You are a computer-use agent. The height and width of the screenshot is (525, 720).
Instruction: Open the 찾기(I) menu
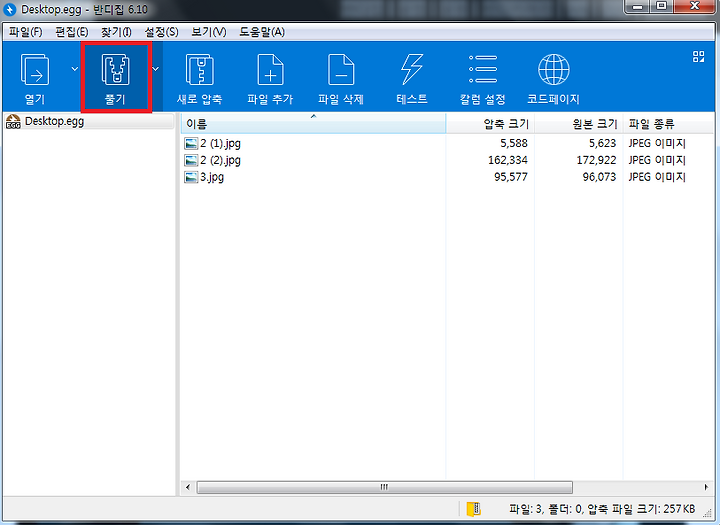coord(116,32)
